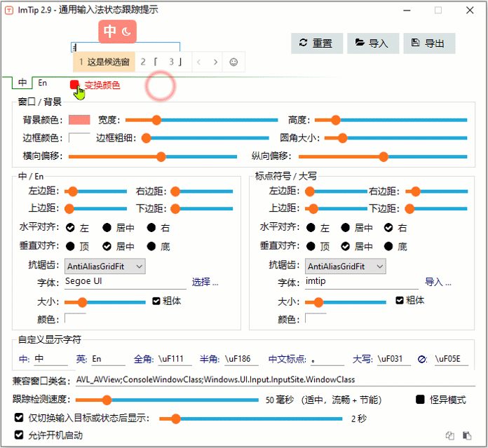Select candidate 3 」
Viewport: 488px width, 448px height.
pyautogui.click(x=175, y=62)
